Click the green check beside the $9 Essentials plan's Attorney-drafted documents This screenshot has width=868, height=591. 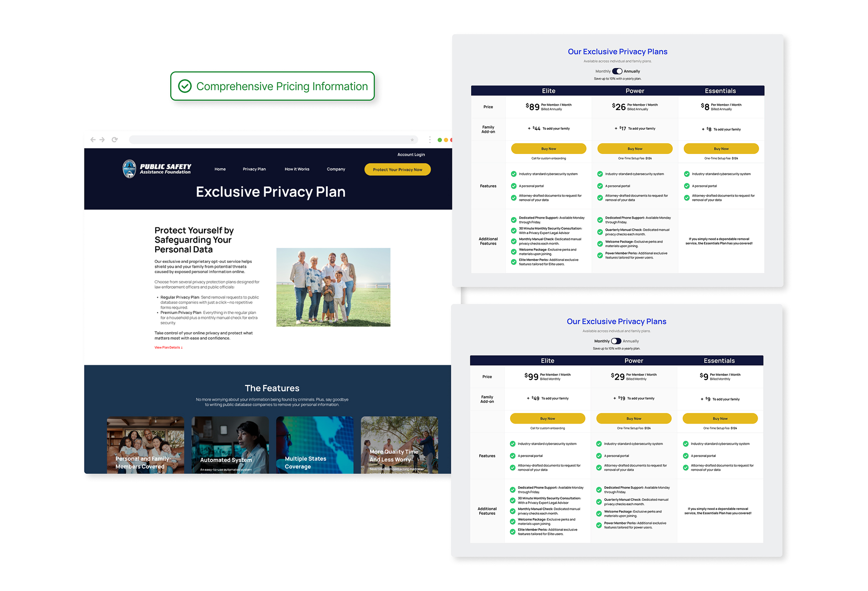point(686,467)
